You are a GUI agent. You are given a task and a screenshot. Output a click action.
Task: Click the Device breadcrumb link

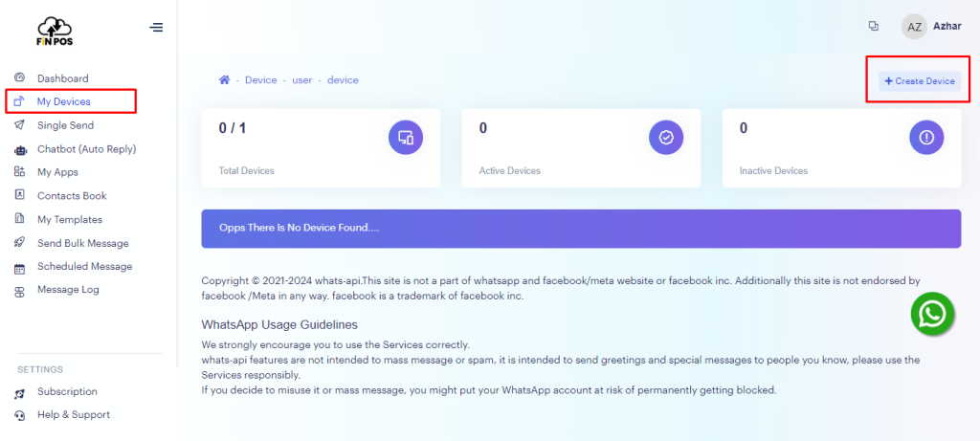tap(260, 80)
